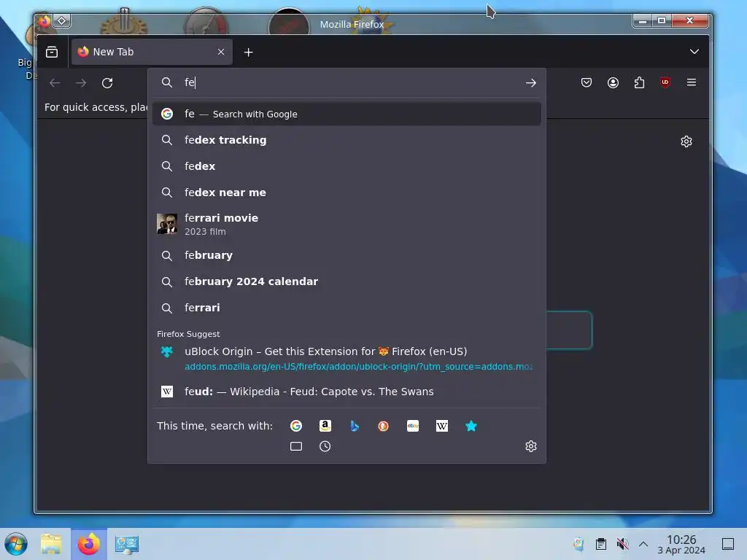Select the 'ferrari movie' 2023 film suggestion
Screen dimensions: 747x560
click(x=347, y=224)
